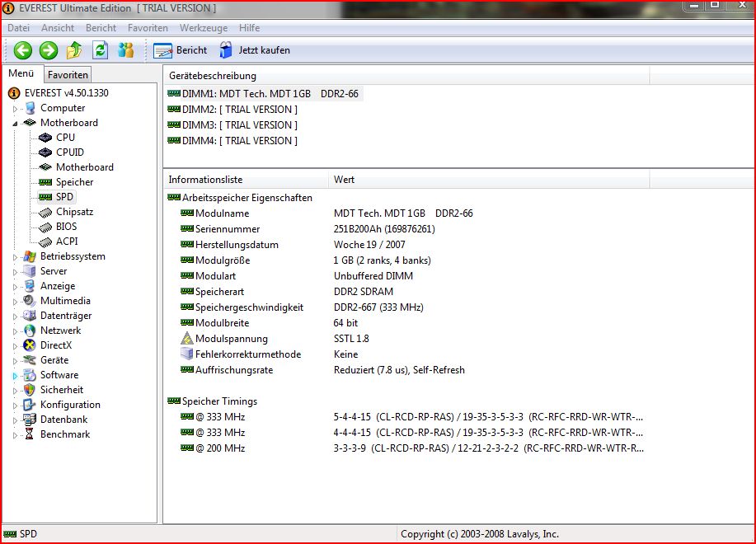Expand the Computer node arrow
The image size is (756, 544).
click(15, 109)
